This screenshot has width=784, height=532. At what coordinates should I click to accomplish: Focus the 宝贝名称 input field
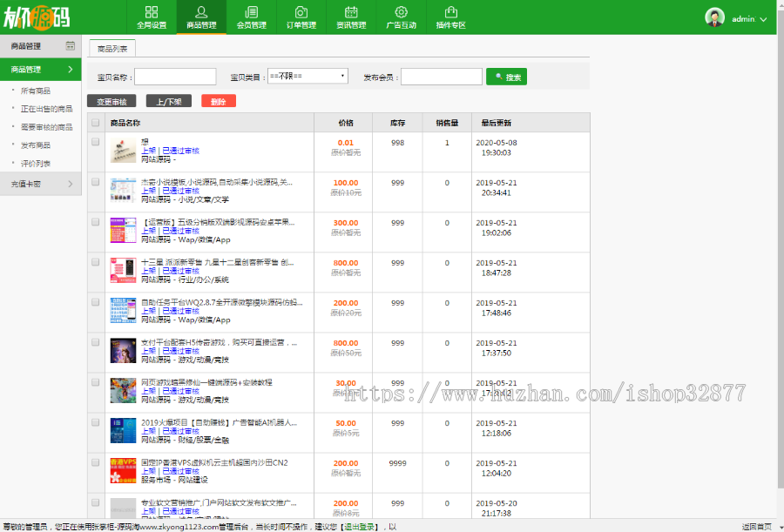(175, 77)
